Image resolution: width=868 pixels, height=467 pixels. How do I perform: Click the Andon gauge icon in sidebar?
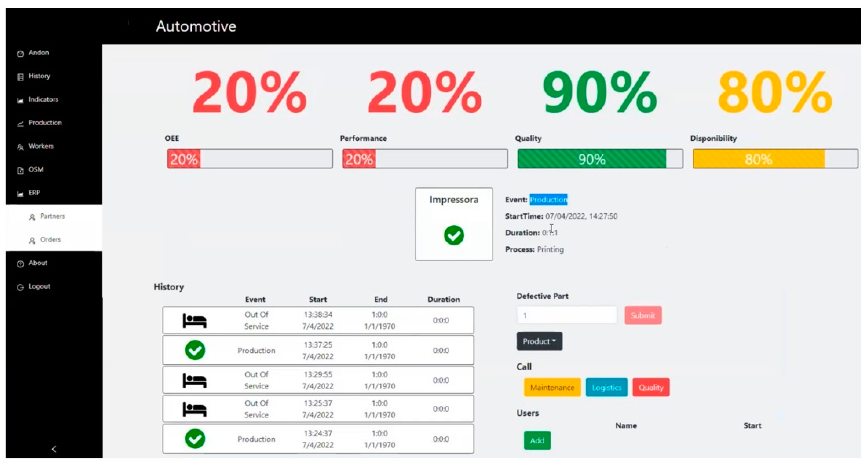pyautogui.click(x=20, y=54)
